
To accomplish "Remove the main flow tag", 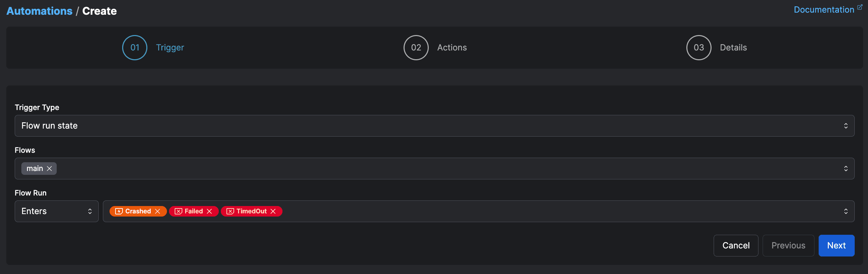I will point(49,169).
